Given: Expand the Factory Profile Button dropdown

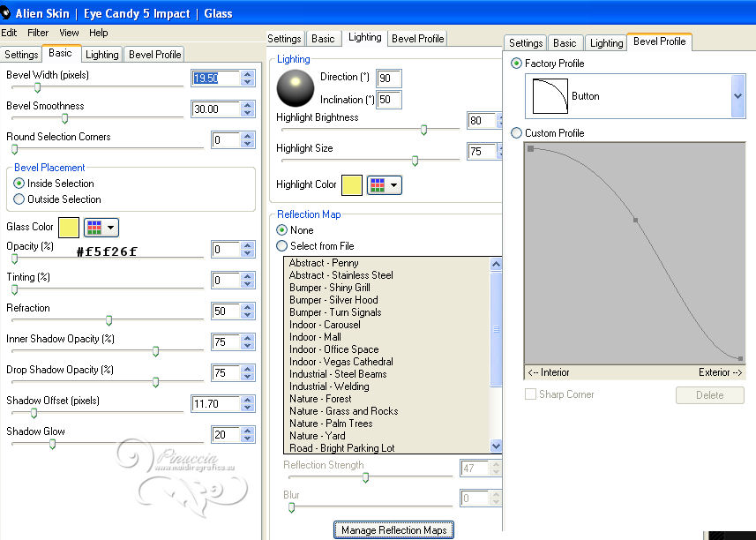Looking at the screenshot, I should pos(737,96).
